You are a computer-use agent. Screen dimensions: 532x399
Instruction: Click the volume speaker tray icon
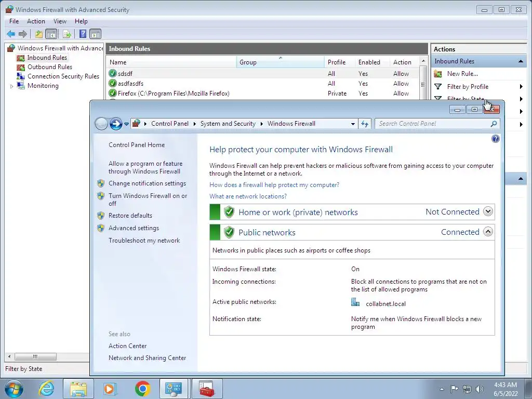pyautogui.click(x=480, y=389)
